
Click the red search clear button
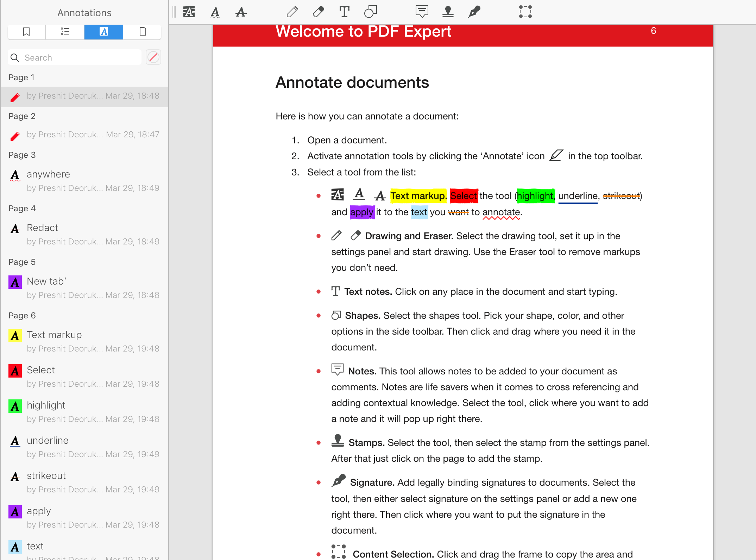click(x=153, y=57)
